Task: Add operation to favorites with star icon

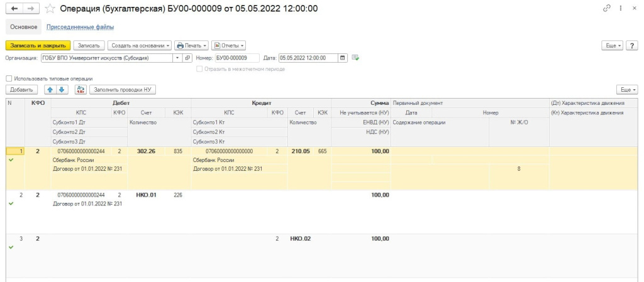Action: [50, 9]
